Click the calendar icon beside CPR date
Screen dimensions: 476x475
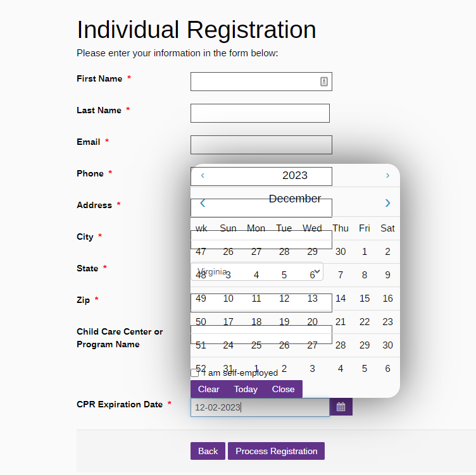[341, 407]
